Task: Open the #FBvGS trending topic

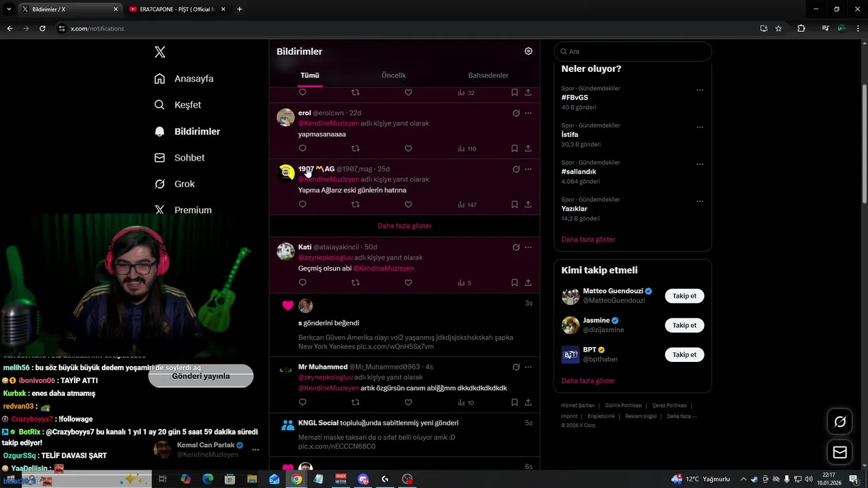Action: (575, 98)
